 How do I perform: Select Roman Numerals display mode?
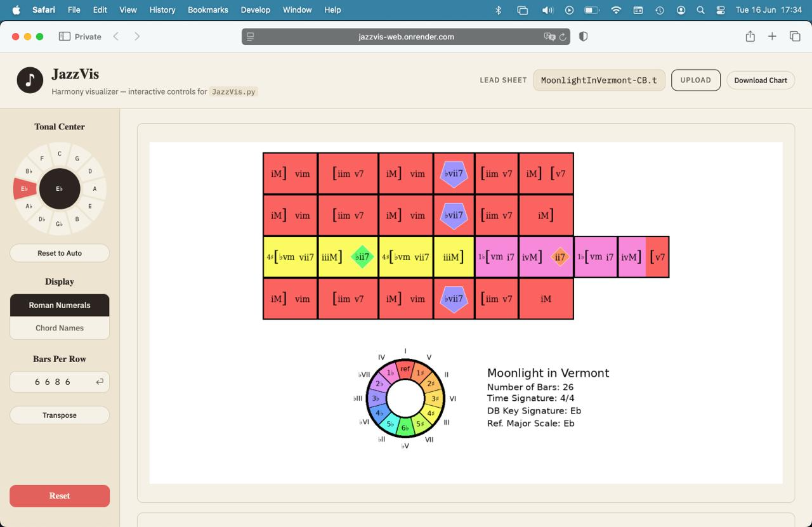60,305
